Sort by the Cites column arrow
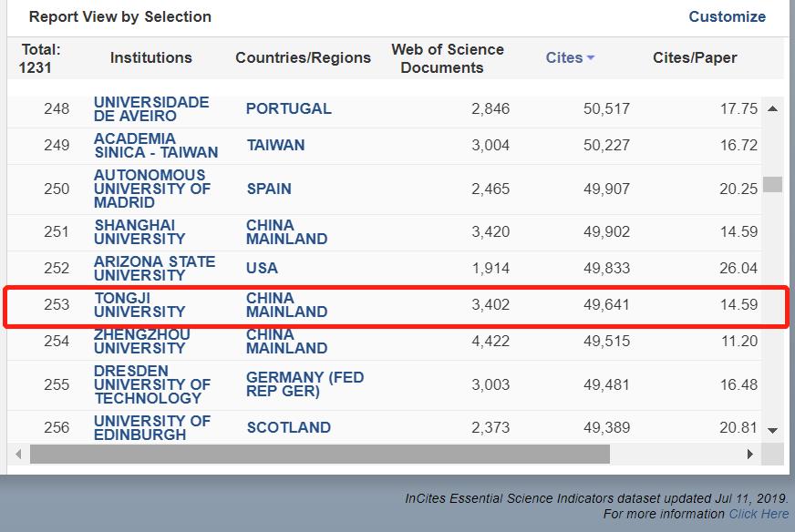The width and height of the screenshot is (795, 532). 591,58
